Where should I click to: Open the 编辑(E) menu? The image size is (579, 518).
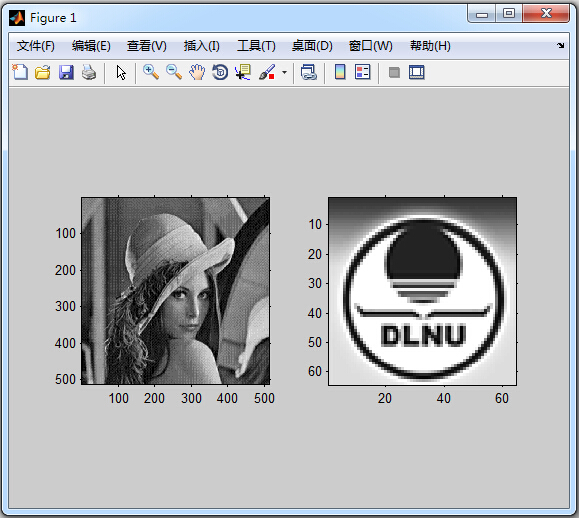[x=91, y=46]
